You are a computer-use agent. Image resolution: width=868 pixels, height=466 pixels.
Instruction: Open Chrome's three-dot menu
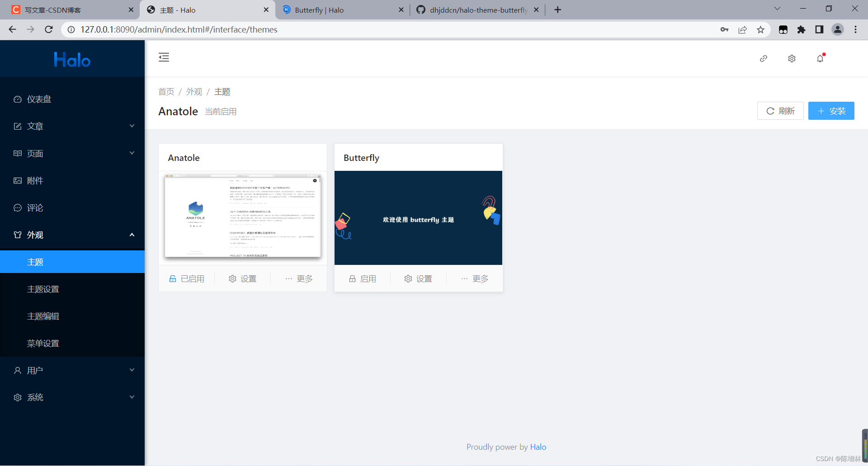(855, 29)
